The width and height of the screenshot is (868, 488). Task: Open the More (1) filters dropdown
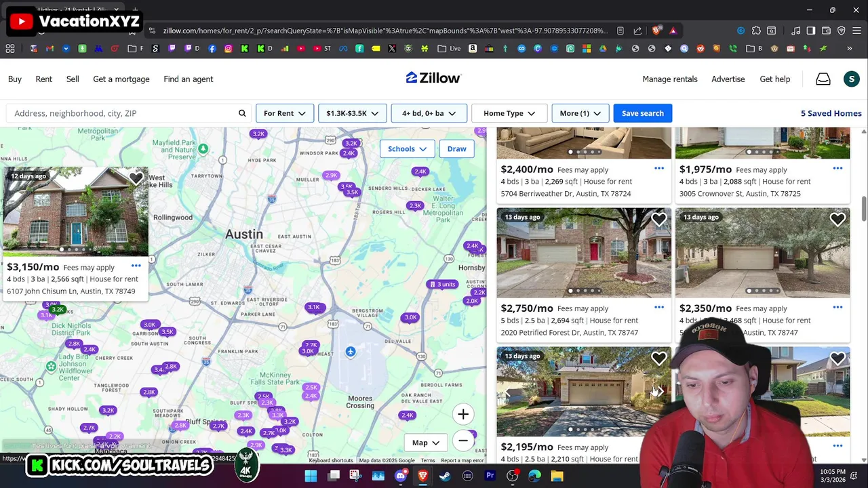[x=580, y=113]
